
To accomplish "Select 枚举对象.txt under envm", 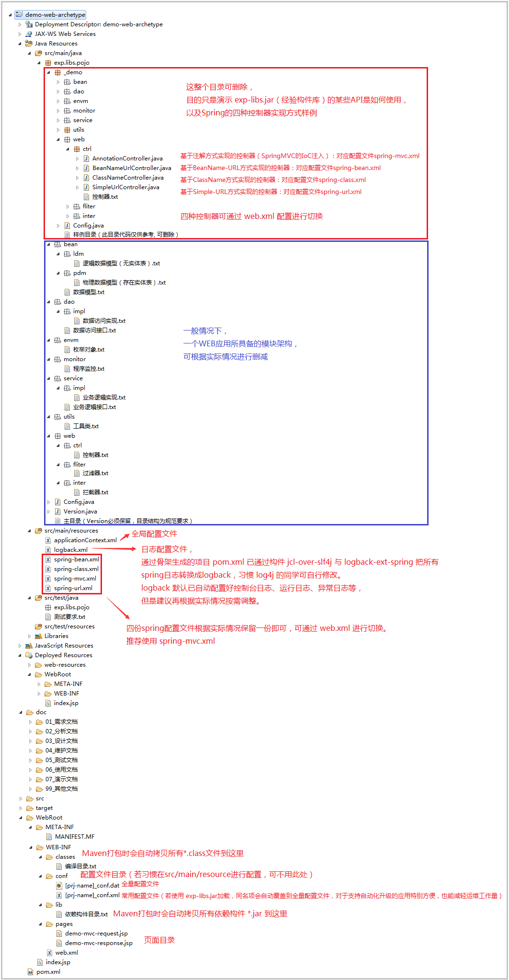I will click(89, 349).
